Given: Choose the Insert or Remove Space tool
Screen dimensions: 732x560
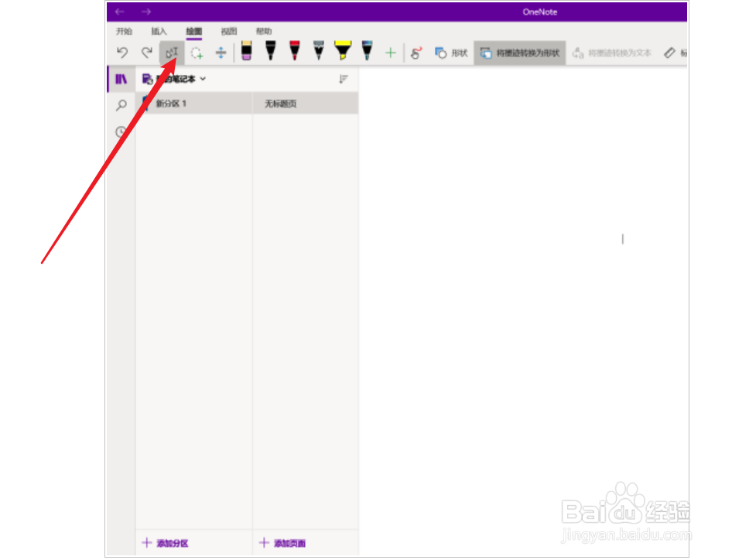Looking at the screenshot, I should pyautogui.click(x=221, y=53).
